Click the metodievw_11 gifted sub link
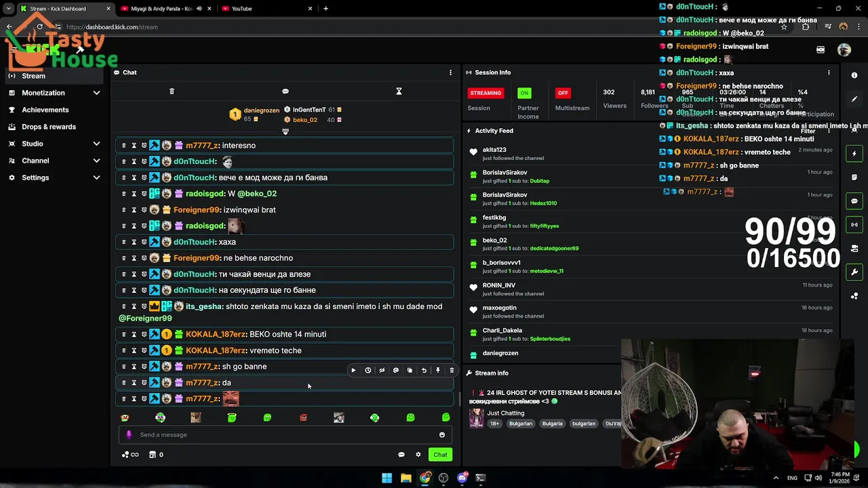 pyautogui.click(x=547, y=271)
